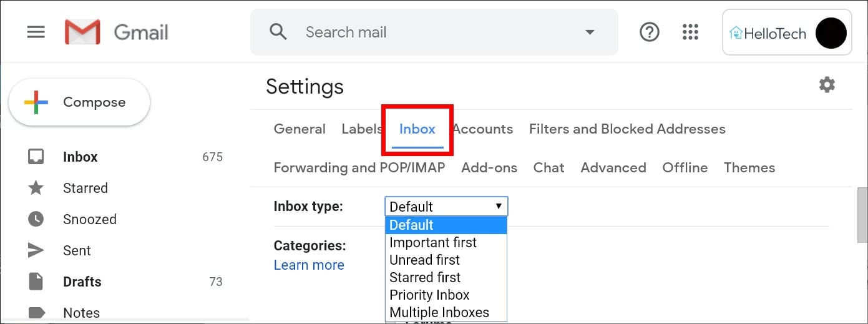Open the Google apps grid
The height and width of the screenshot is (324, 868).
pos(690,32)
